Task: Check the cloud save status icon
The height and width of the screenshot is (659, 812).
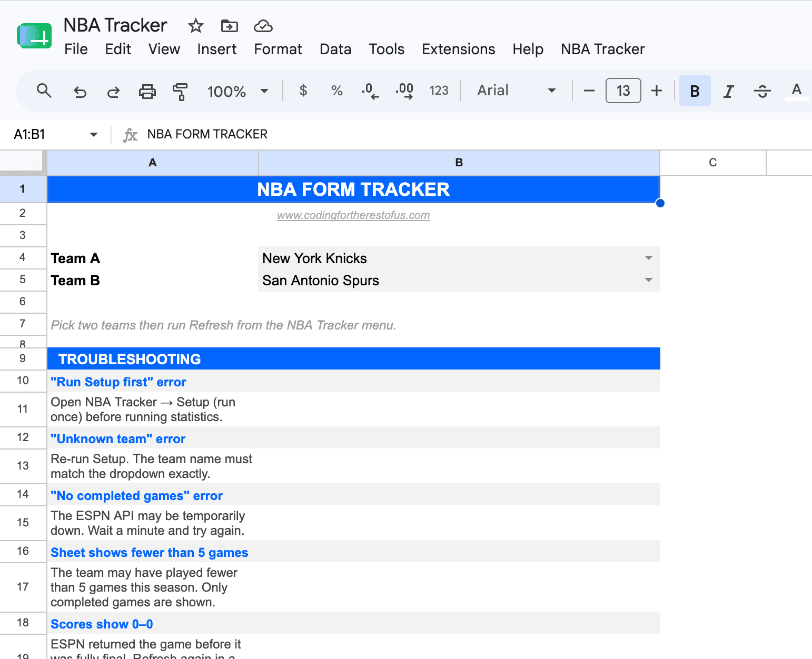Action: (263, 25)
